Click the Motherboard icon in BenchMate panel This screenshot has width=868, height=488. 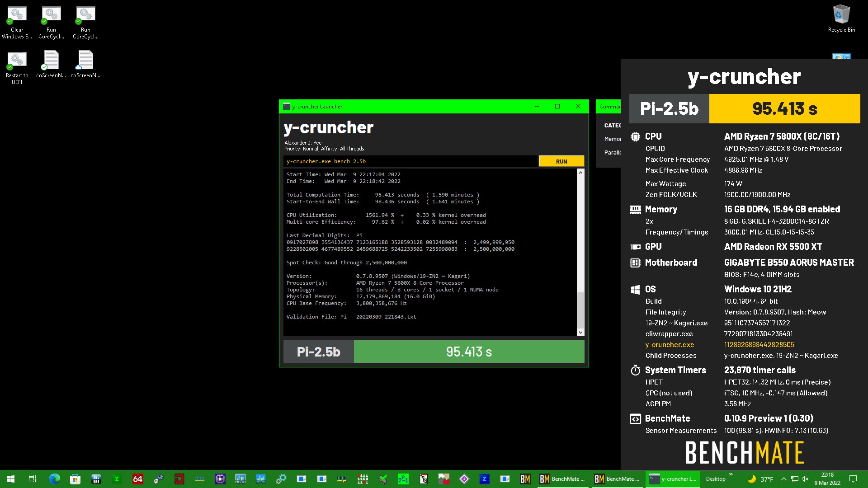coord(635,263)
